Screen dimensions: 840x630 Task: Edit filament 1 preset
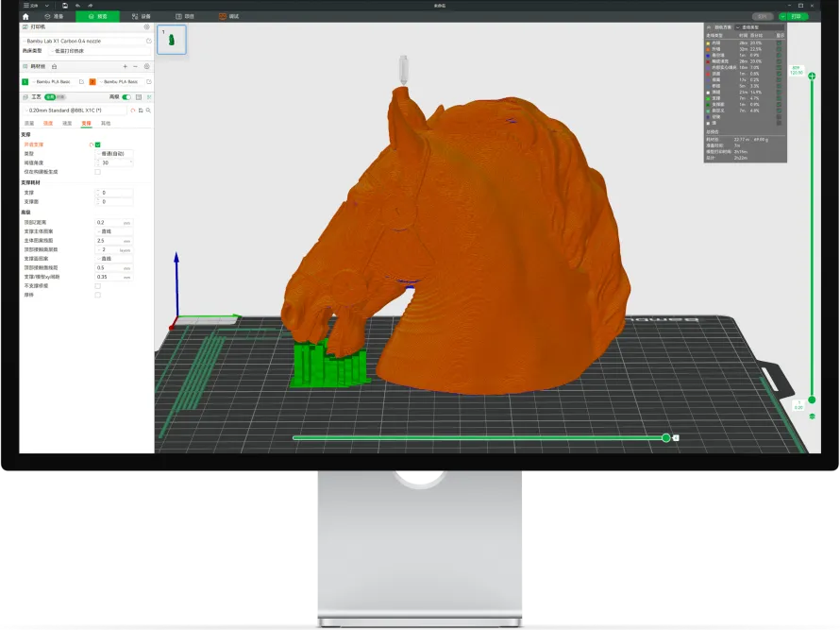(81, 82)
